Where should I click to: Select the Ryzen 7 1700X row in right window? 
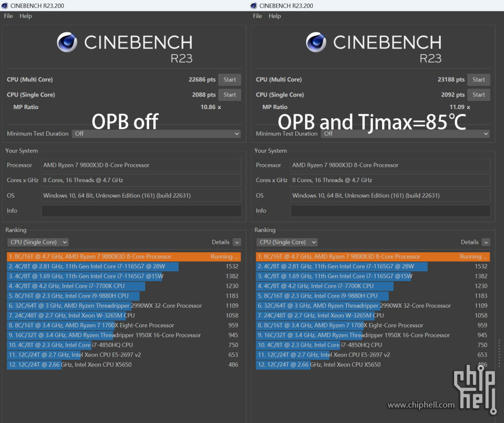click(373, 325)
